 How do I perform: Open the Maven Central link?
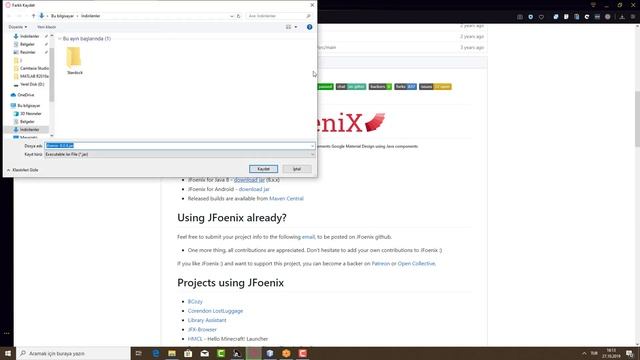coord(286,198)
